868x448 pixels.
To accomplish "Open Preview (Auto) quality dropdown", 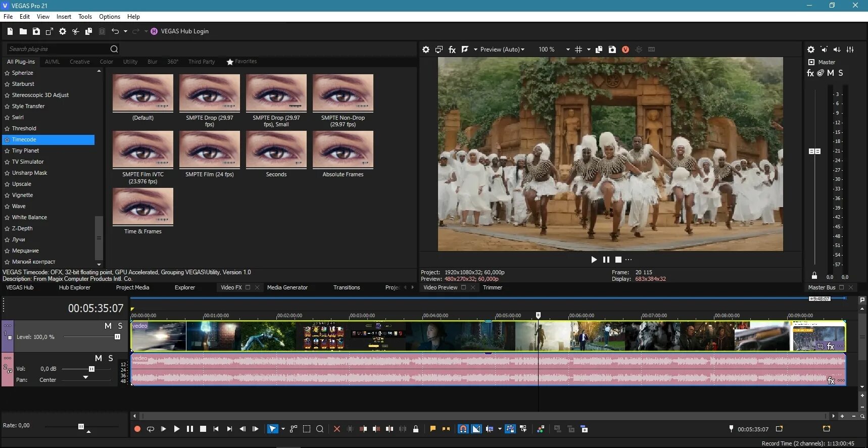I will pyautogui.click(x=502, y=49).
